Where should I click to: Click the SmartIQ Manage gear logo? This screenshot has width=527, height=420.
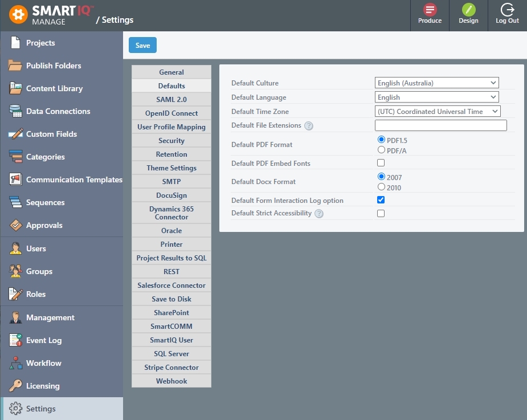pyautogui.click(x=18, y=15)
